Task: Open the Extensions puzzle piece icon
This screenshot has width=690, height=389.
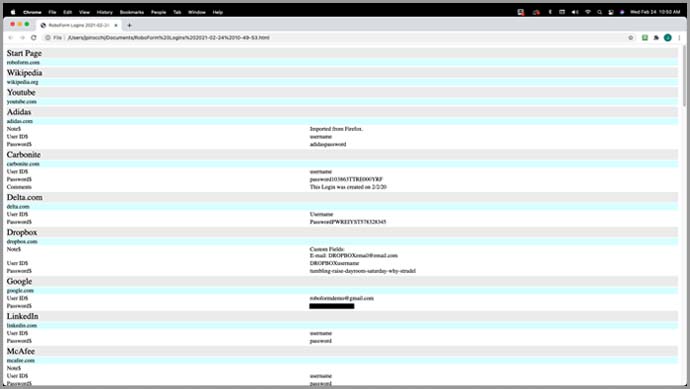Action: (656, 38)
